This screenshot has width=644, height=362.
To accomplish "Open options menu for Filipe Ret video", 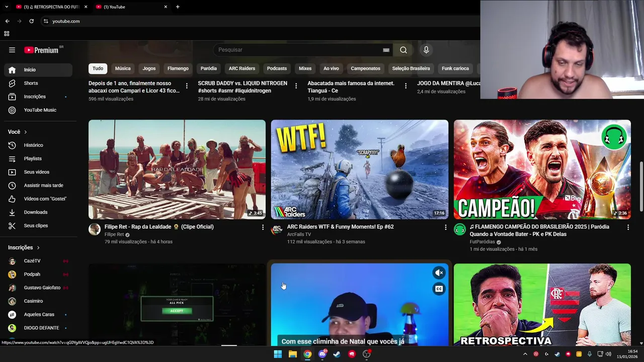I will (x=263, y=227).
